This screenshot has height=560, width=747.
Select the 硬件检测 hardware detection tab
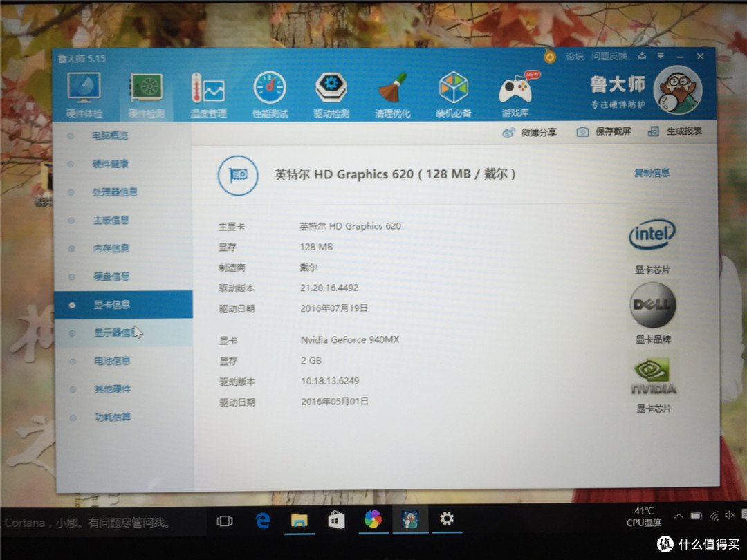point(146,94)
